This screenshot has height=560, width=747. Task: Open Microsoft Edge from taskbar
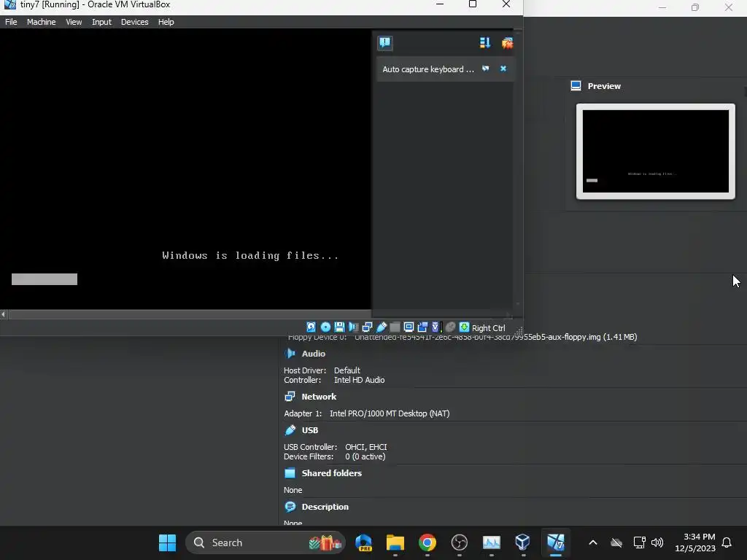[x=363, y=542]
